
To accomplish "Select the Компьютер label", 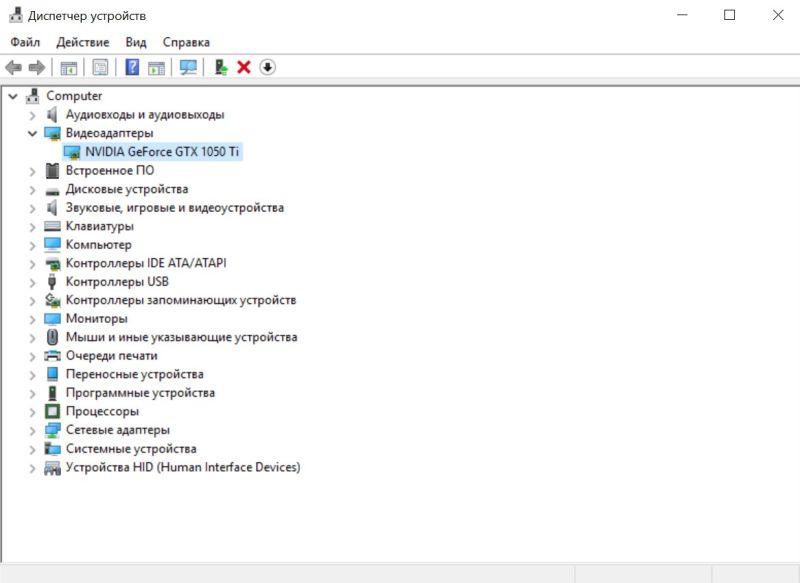I will tap(98, 245).
